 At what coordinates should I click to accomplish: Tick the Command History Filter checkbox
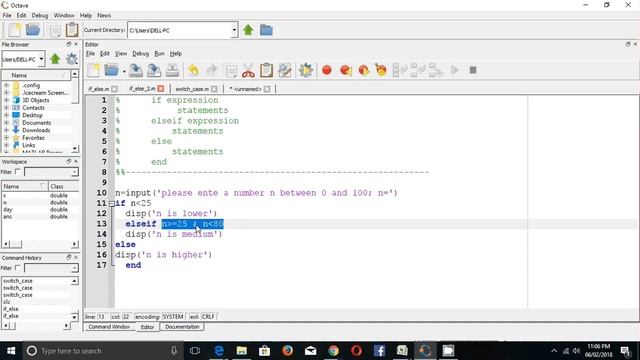tap(18, 268)
